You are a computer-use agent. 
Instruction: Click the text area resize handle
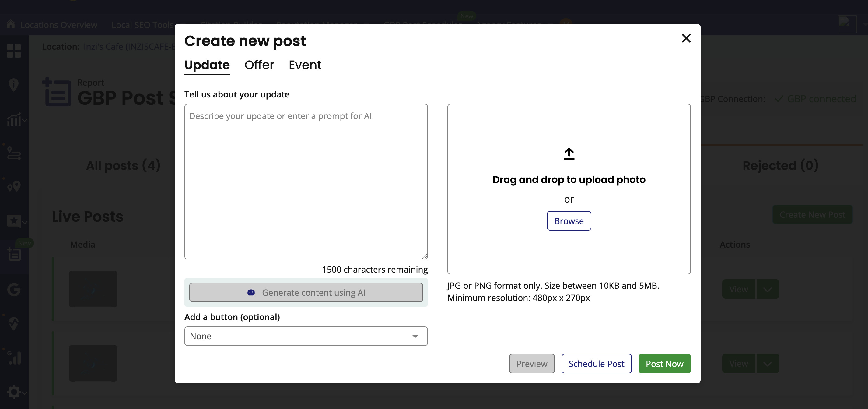[x=424, y=256]
